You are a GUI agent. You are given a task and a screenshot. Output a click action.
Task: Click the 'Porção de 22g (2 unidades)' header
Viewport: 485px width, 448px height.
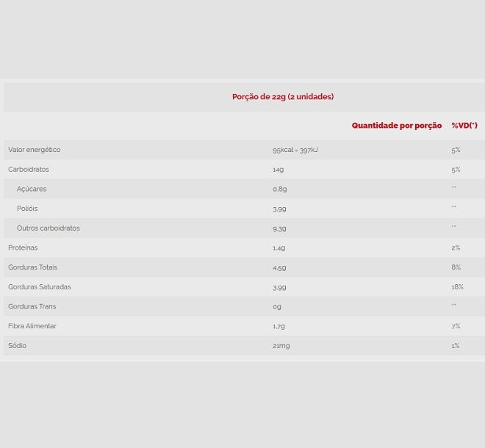[x=282, y=97]
